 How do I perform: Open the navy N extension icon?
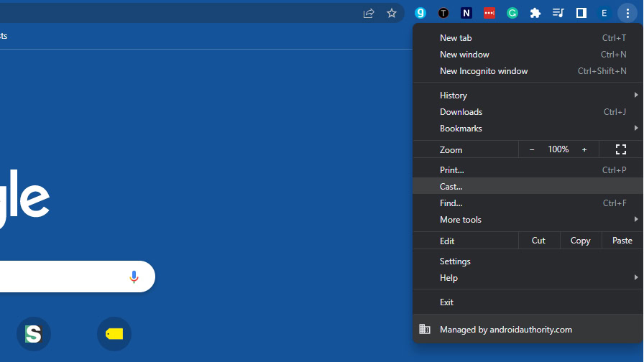[466, 13]
